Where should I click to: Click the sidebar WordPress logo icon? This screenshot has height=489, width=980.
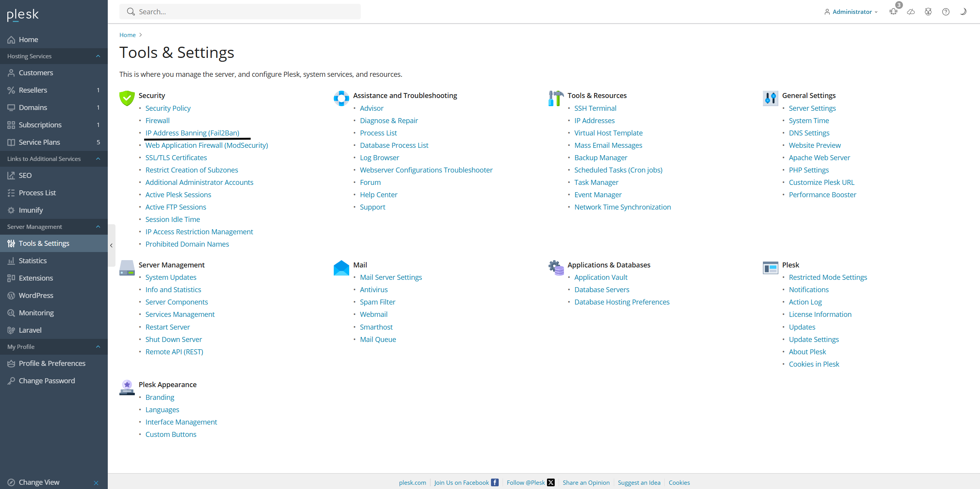click(11, 295)
